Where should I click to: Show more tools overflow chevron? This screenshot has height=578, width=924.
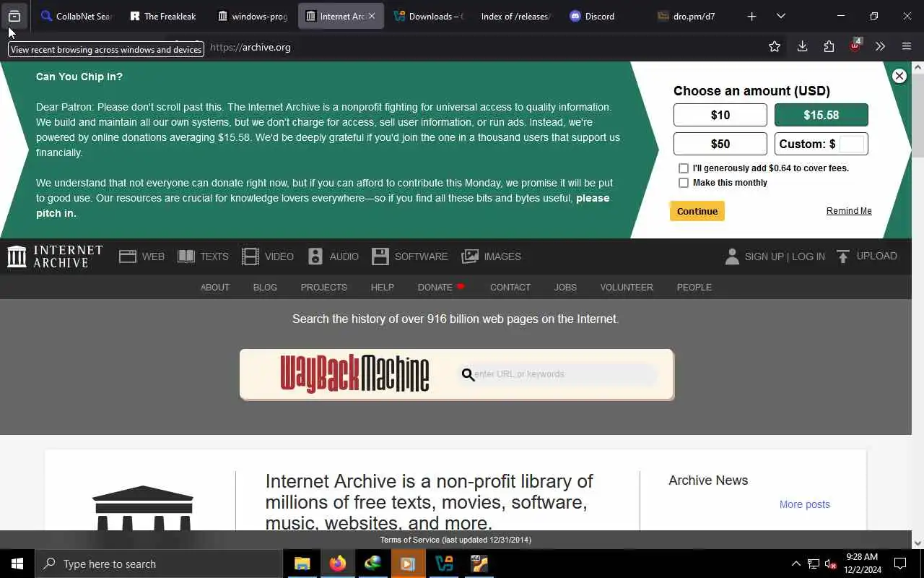(x=880, y=47)
